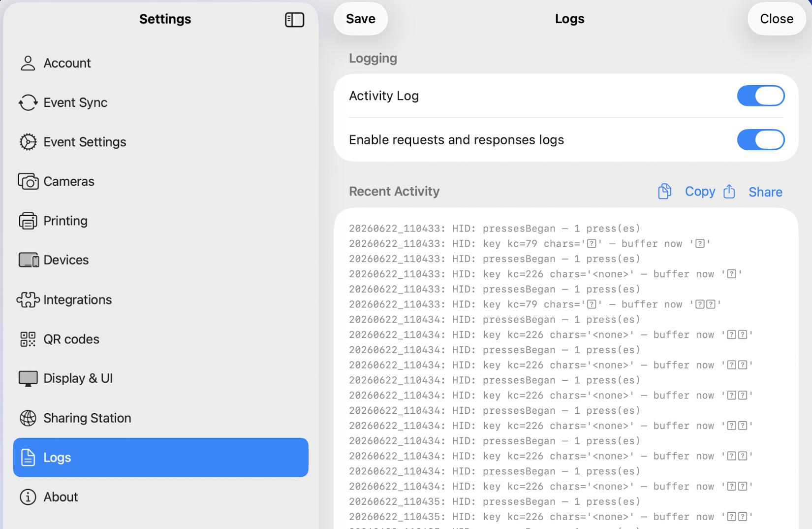812x529 pixels.
Task: Select Devices in the sidebar
Action: [160, 260]
